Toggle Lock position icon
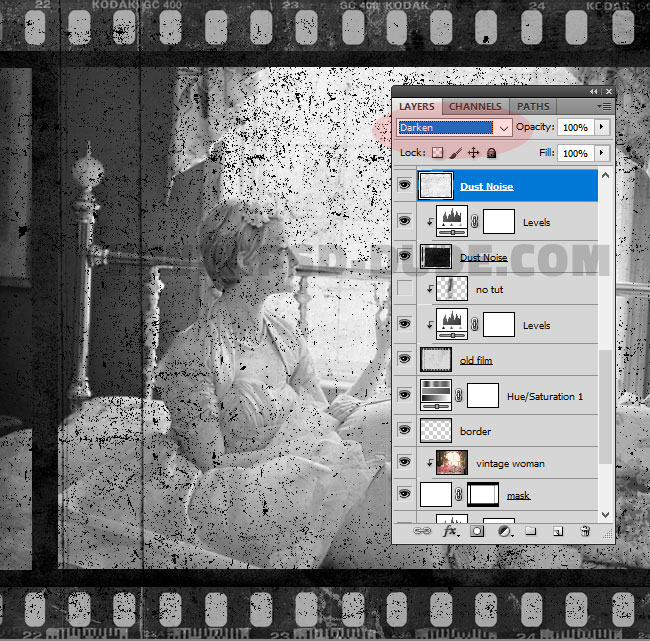 (x=473, y=153)
